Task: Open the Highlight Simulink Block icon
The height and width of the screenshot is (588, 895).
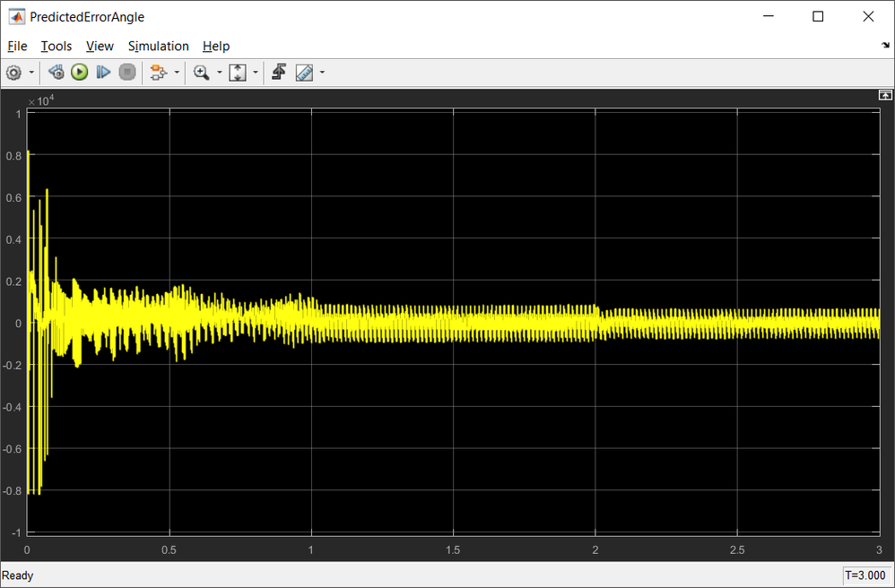Action: tap(158, 73)
